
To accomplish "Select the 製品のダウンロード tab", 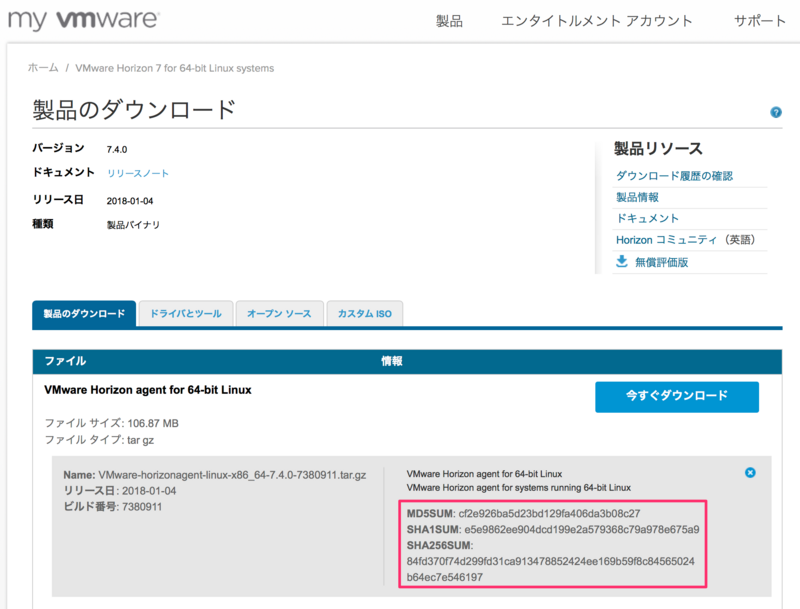I will [84, 314].
